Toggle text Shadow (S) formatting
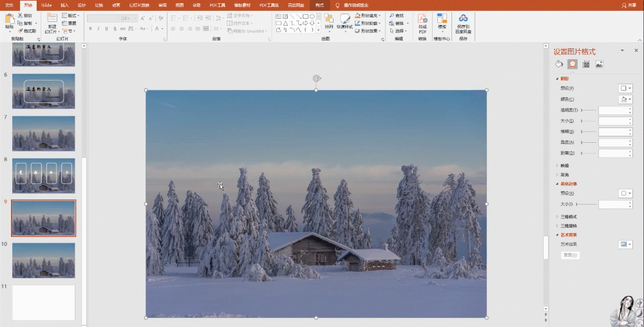Image resolution: width=644 pixels, height=327 pixels. [x=115, y=29]
